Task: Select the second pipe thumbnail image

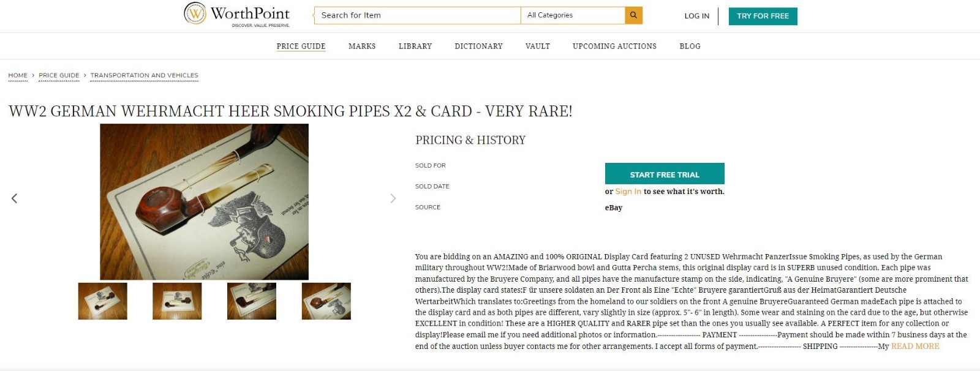Action: (178, 301)
